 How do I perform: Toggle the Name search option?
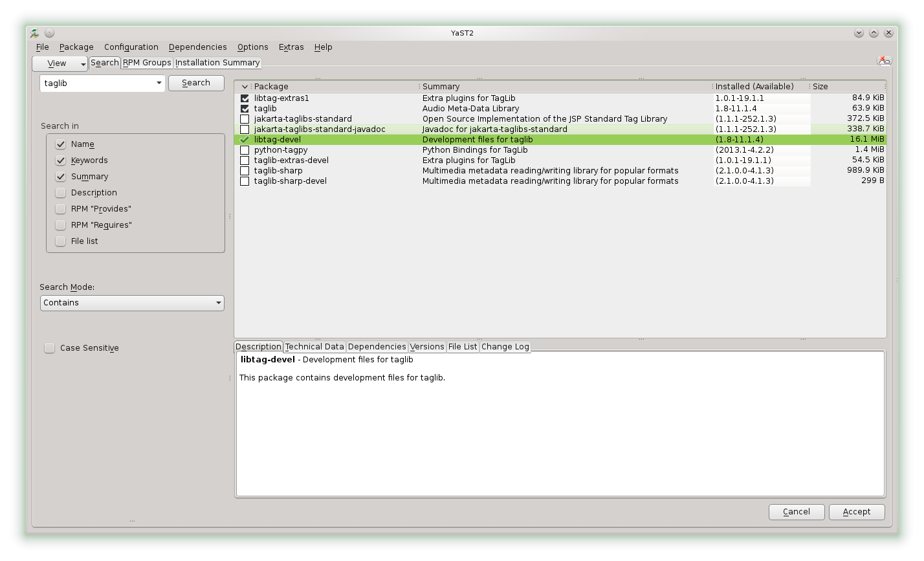coord(61,144)
